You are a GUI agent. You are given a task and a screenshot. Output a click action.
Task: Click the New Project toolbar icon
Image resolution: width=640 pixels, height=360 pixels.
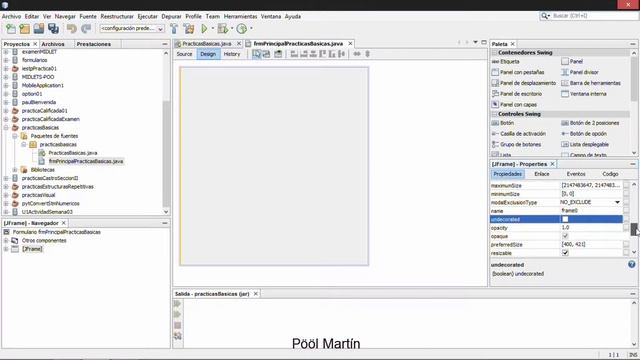coord(24,29)
